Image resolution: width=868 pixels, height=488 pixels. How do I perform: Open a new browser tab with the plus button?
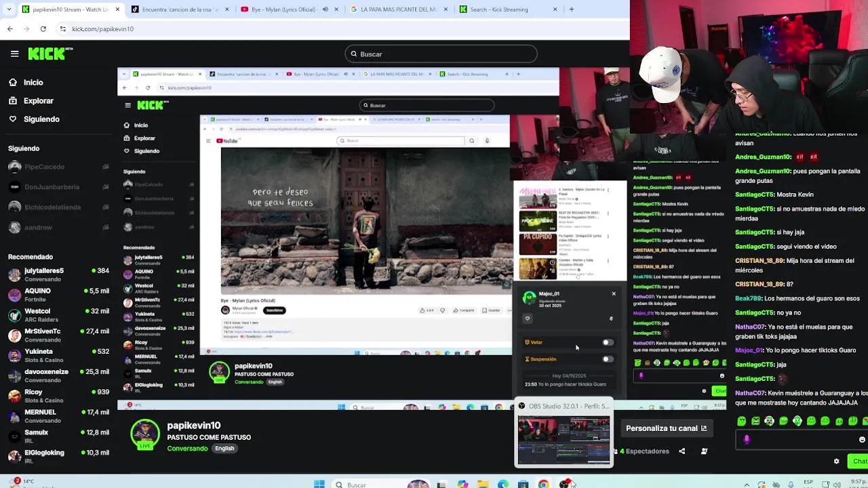coord(572,9)
